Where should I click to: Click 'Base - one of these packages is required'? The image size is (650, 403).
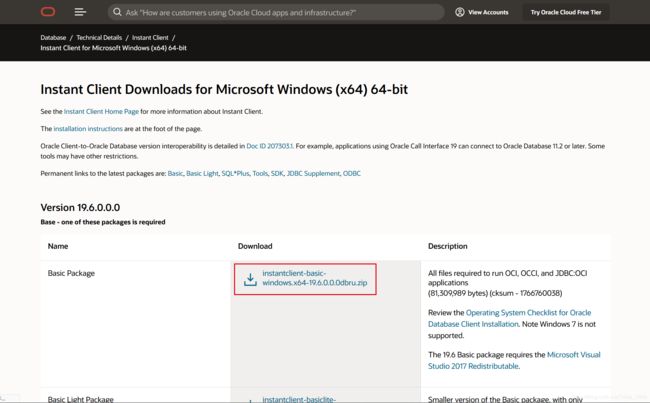(103, 222)
